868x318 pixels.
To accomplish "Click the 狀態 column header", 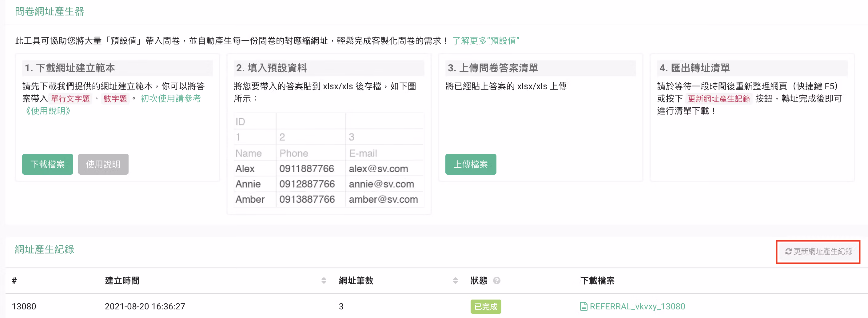I will [479, 280].
